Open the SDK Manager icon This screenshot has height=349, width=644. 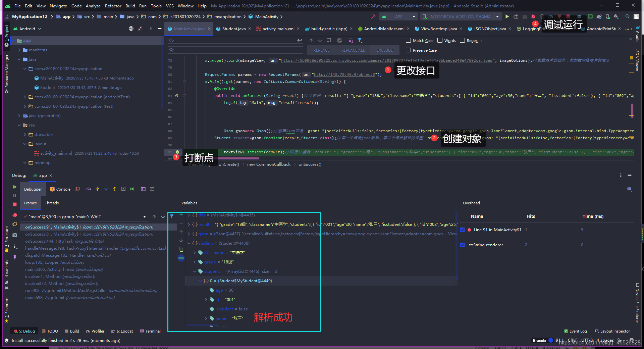(616, 16)
